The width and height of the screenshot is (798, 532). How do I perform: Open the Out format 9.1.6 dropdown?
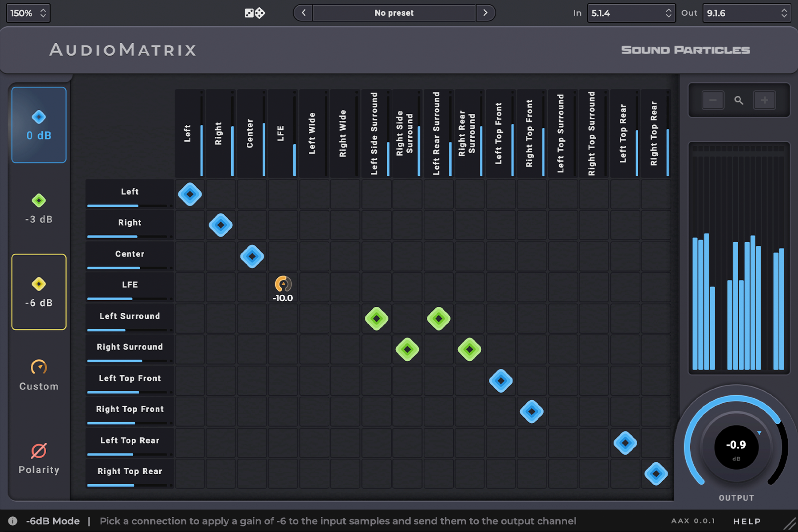coord(746,13)
